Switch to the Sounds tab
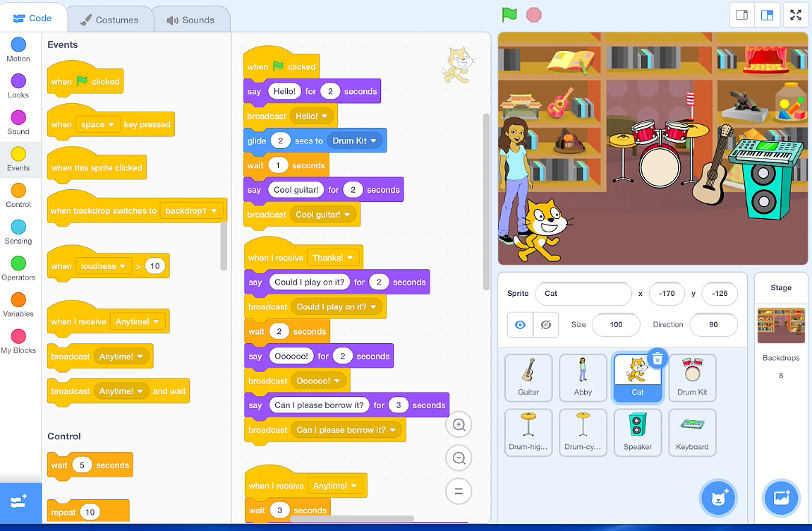Screen dimensions: 812x531 tap(190, 20)
